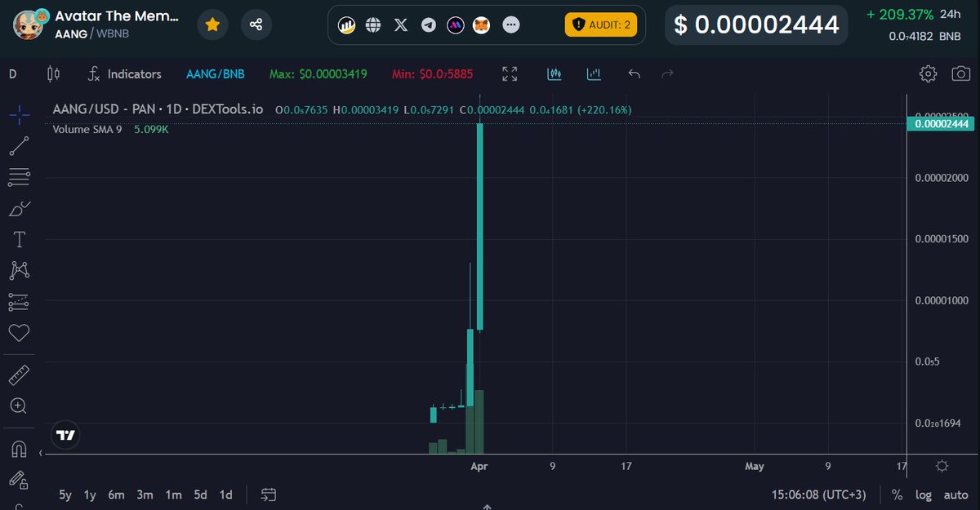Open the Indicators menu

click(x=125, y=74)
